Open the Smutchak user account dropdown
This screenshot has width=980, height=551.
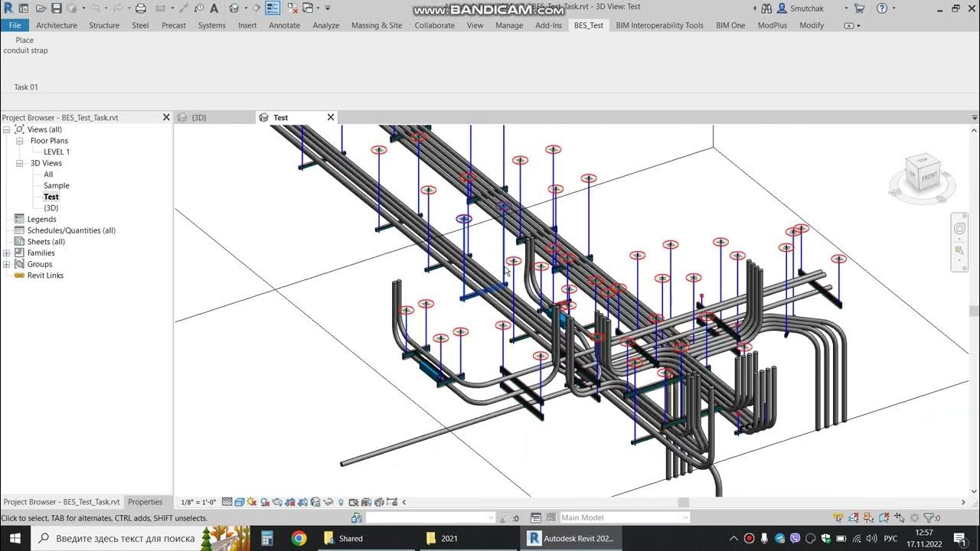tap(846, 8)
